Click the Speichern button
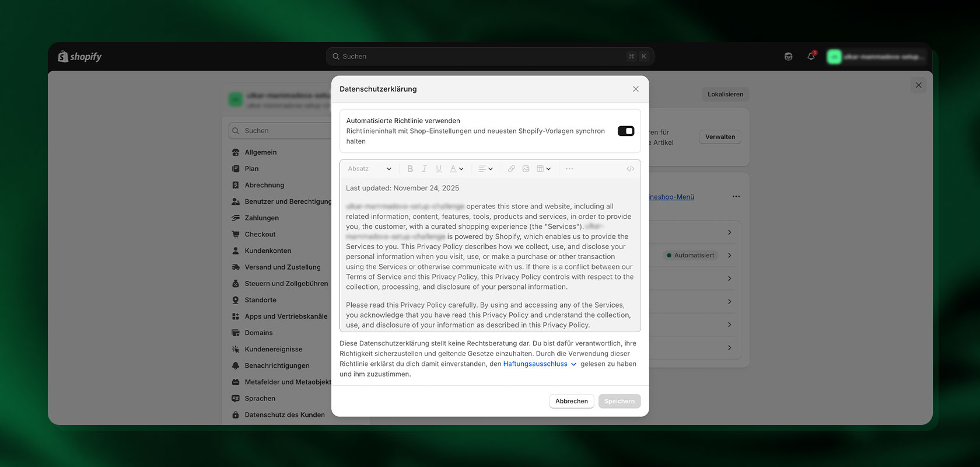 [x=619, y=401]
